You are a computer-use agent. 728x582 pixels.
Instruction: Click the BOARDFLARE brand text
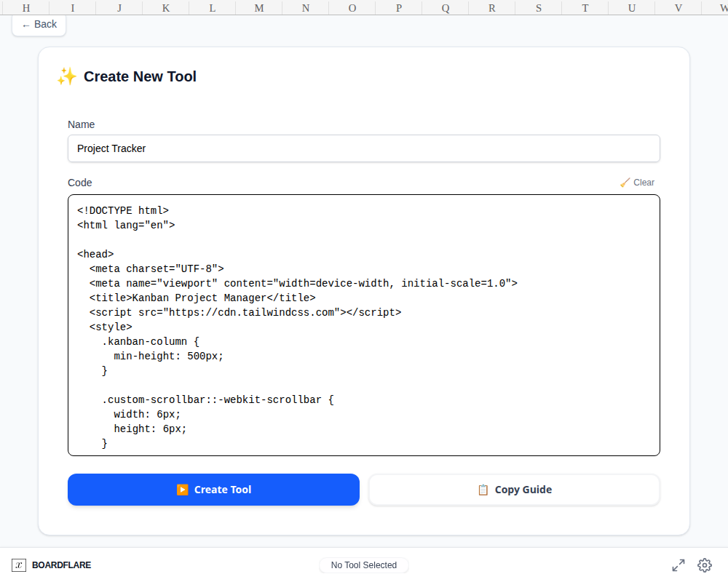[x=61, y=565]
